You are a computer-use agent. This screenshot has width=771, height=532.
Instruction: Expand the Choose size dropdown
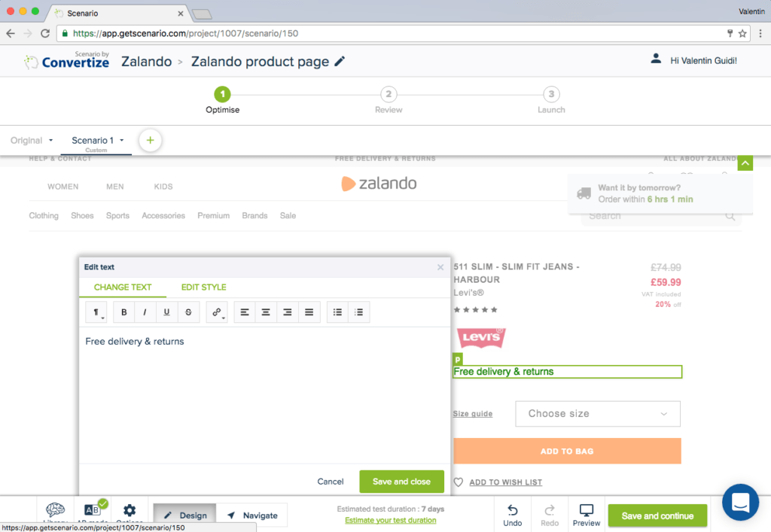[x=598, y=414]
